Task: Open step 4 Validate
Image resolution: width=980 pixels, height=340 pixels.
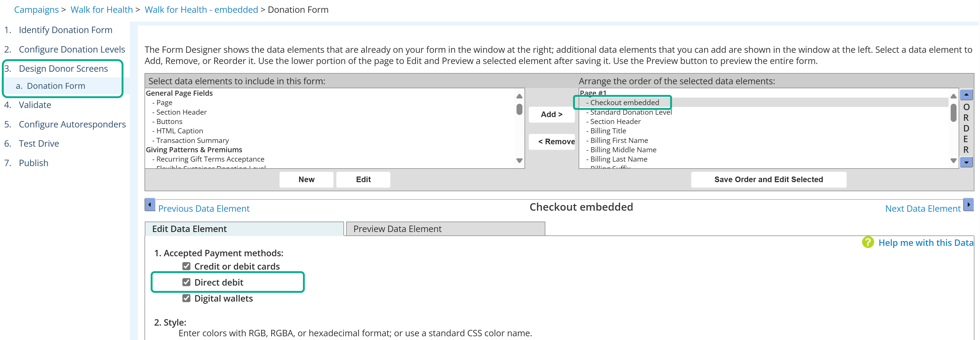Action: [x=35, y=105]
